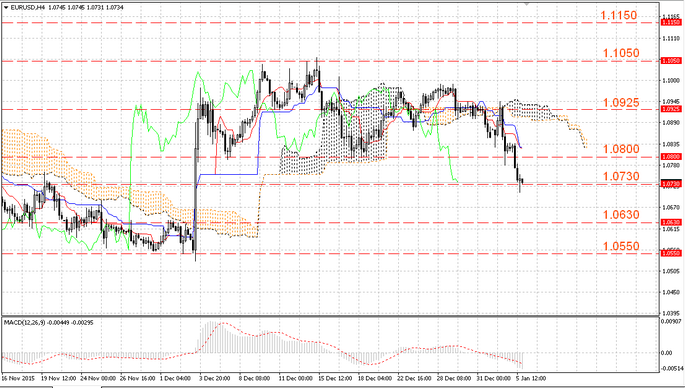Select the orange 1.1050 level label

(x=621, y=53)
